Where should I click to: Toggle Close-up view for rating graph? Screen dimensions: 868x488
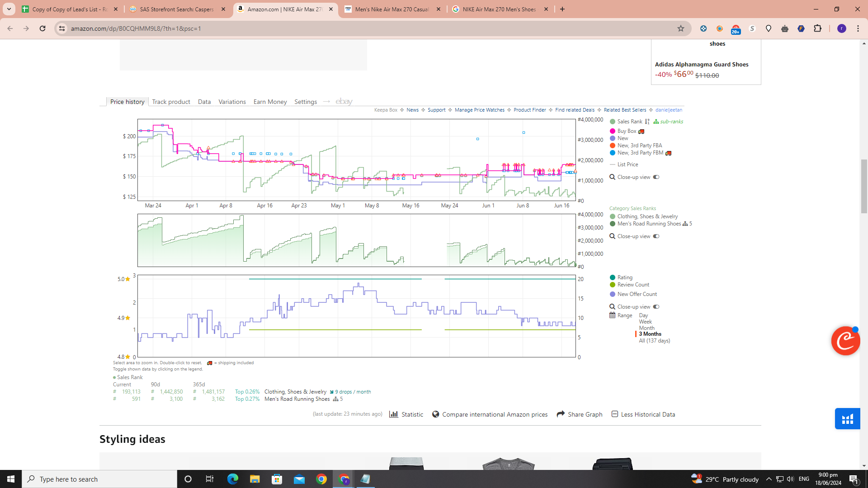pyautogui.click(x=656, y=307)
